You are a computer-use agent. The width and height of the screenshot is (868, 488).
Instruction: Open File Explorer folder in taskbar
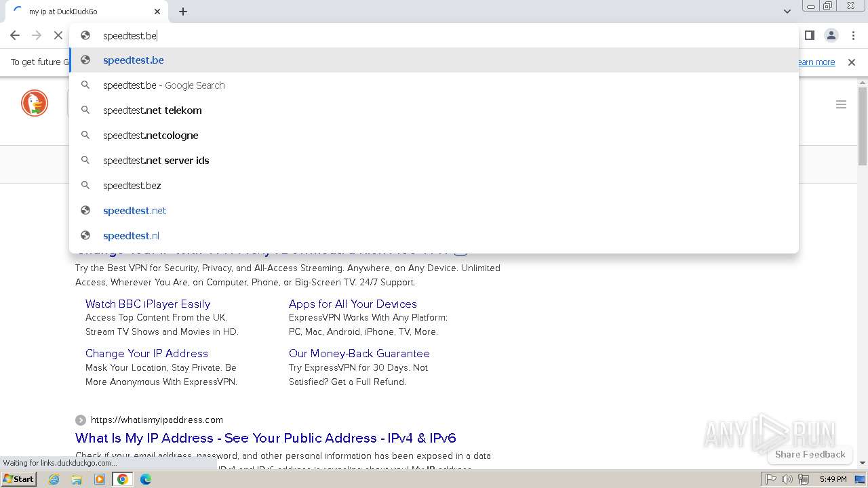77,479
